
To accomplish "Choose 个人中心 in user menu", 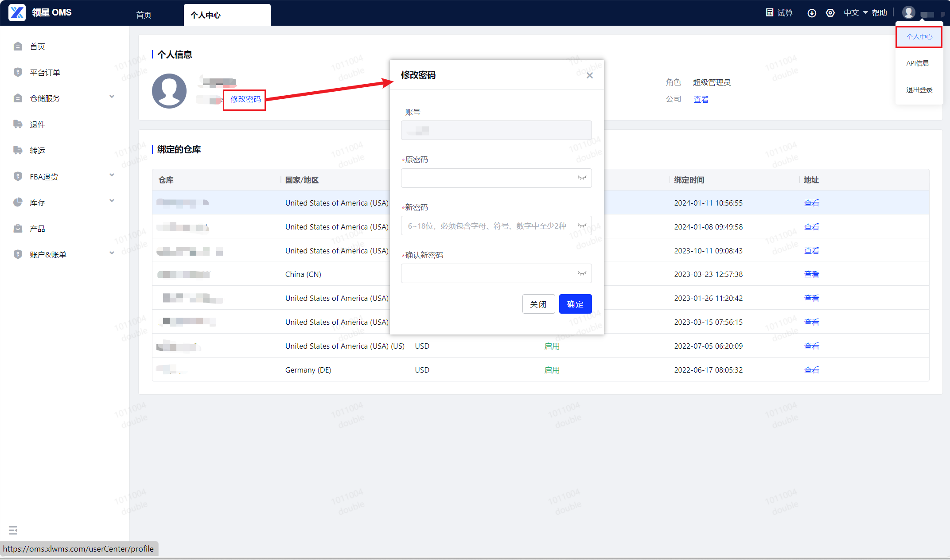I will coord(919,37).
